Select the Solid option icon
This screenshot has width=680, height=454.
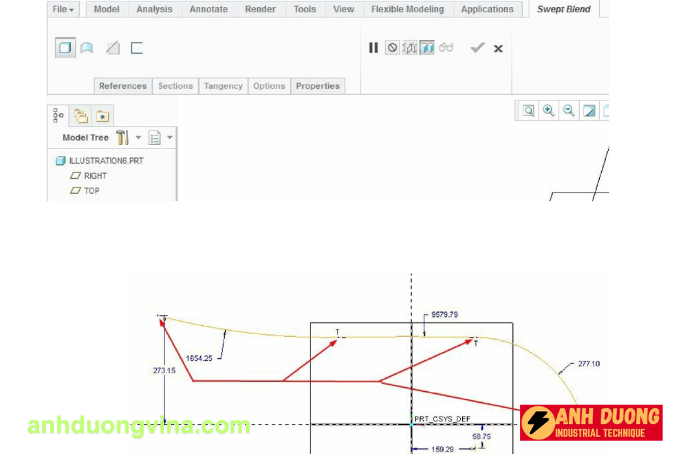point(65,47)
